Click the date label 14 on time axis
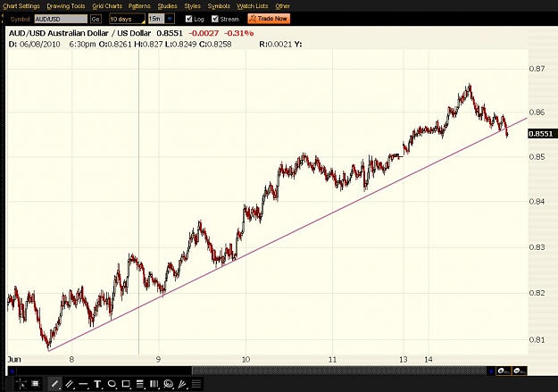This screenshot has height=392, width=558. [x=429, y=360]
